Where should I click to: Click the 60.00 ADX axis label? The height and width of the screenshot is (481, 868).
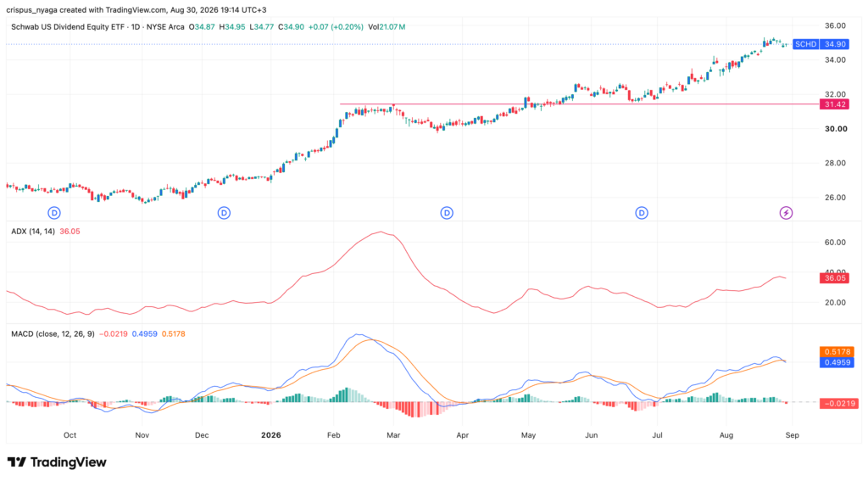point(835,242)
